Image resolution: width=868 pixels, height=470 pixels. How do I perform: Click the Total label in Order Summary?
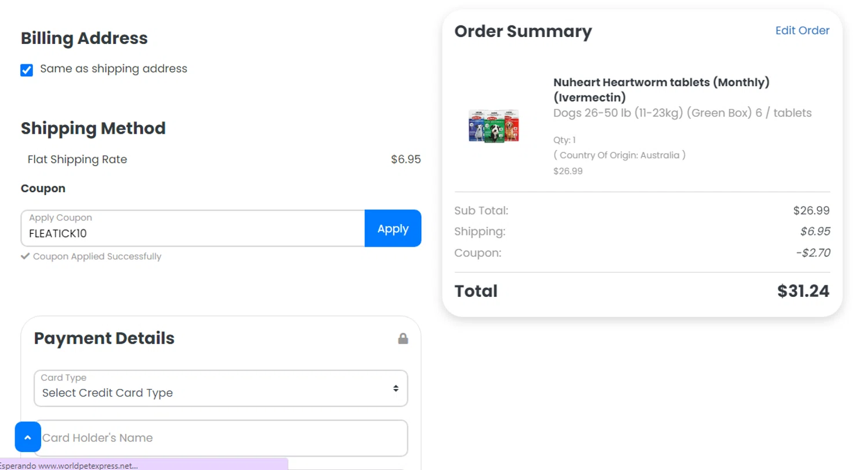click(x=476, y=291)
